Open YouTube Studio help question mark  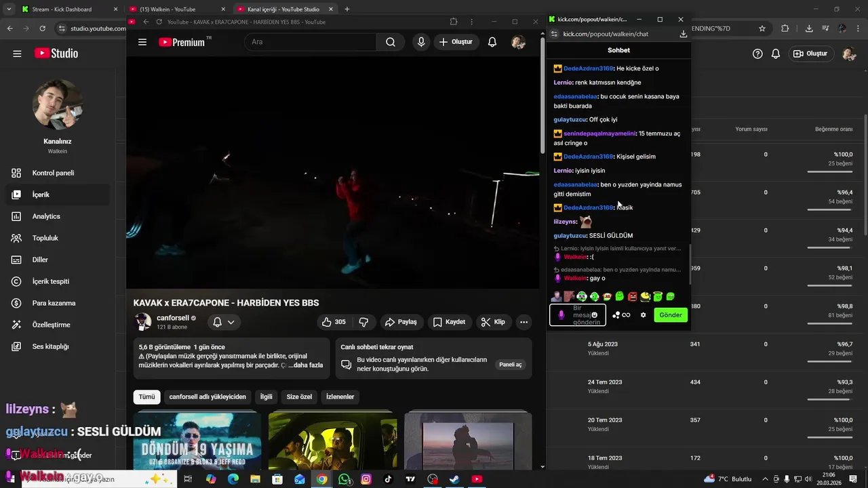coord(757,54)
